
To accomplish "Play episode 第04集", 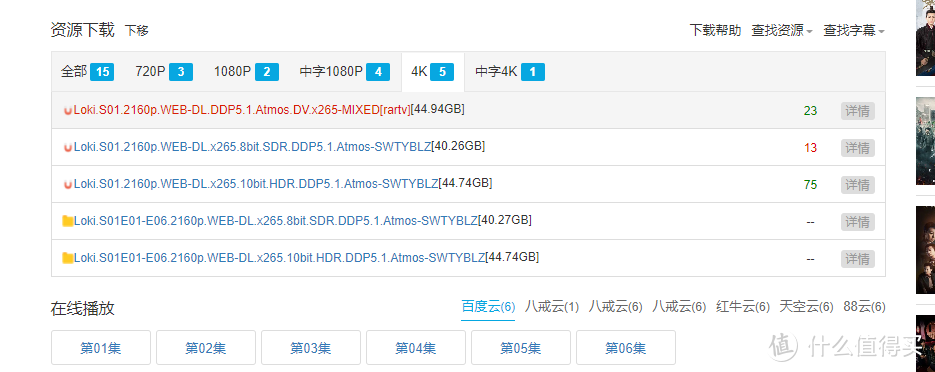I will [x=416, y=348].
